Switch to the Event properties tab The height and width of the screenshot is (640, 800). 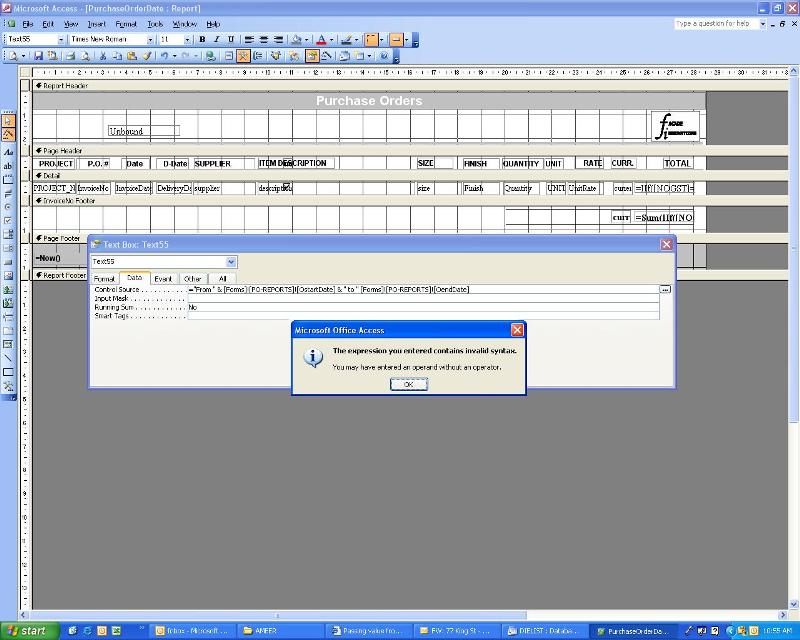(163, 279)
